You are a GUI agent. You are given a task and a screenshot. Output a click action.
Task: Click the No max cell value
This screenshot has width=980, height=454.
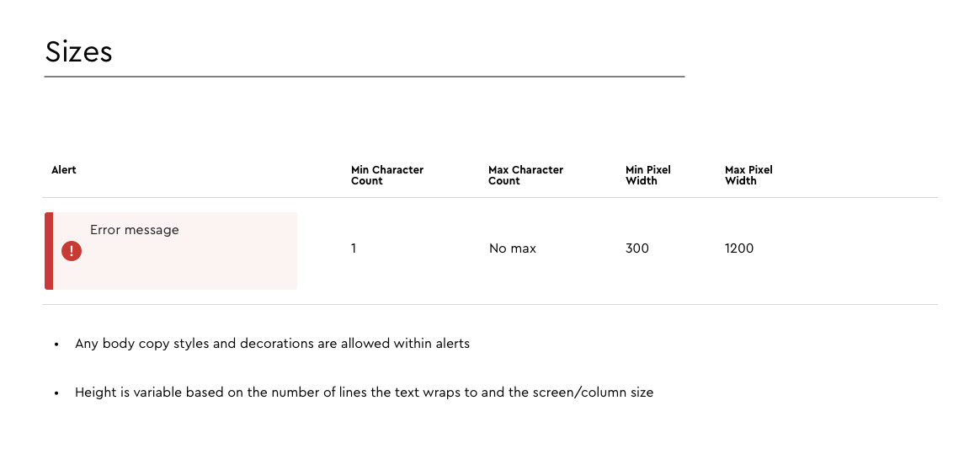pyautogui.click(x=513, y=248)
